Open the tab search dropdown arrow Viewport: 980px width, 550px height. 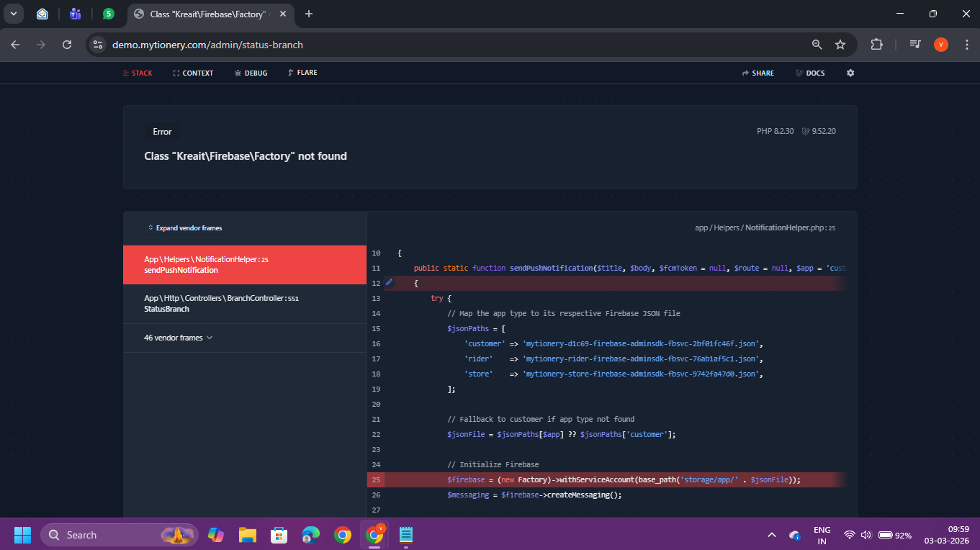tap(13, 14)
